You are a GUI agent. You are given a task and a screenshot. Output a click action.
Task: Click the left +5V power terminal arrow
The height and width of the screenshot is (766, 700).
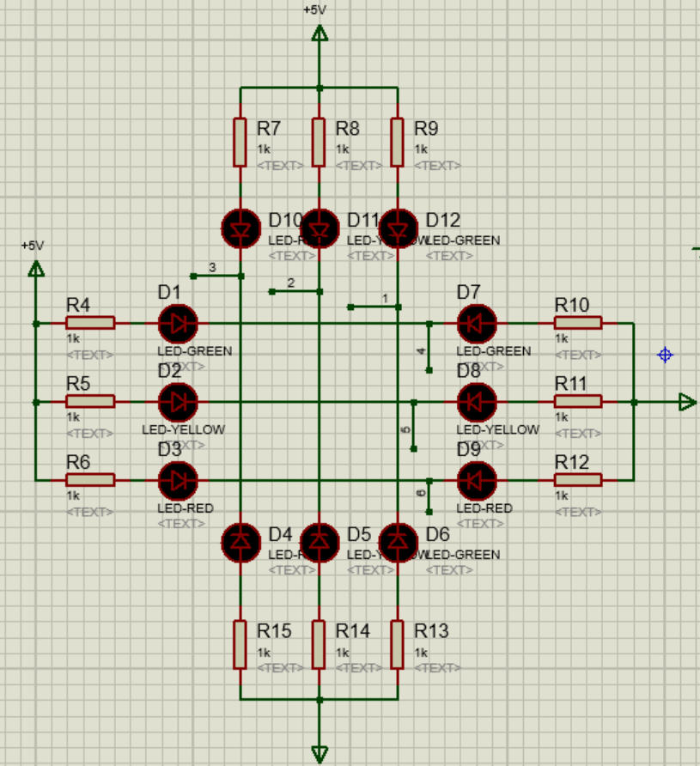[x=36, y=270]
